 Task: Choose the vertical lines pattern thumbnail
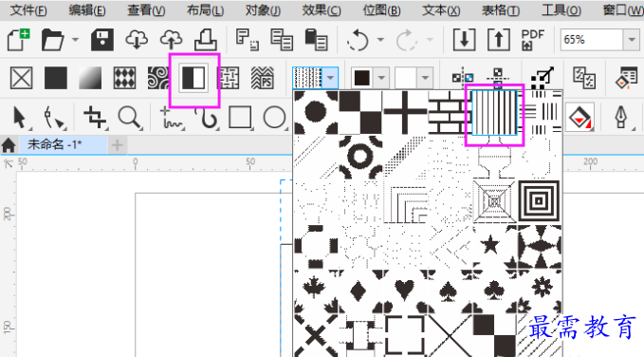coord(494,113)
